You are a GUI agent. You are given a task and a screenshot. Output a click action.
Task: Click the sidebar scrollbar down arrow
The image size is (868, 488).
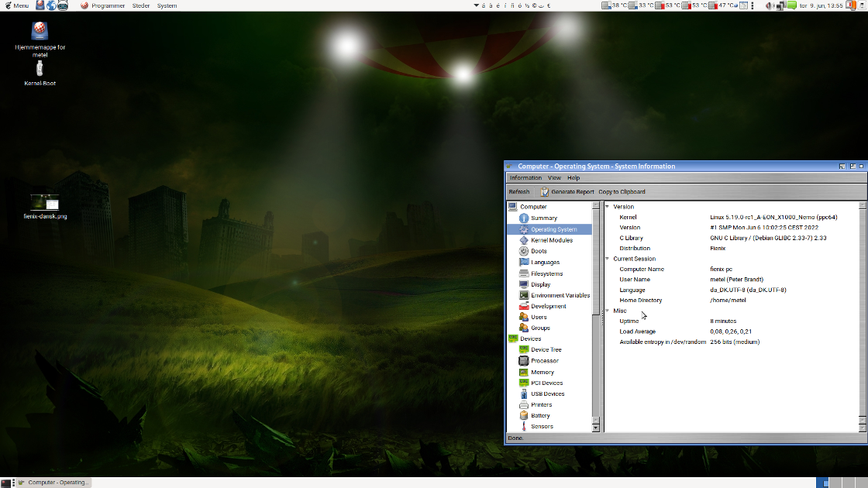coord(595,428)
